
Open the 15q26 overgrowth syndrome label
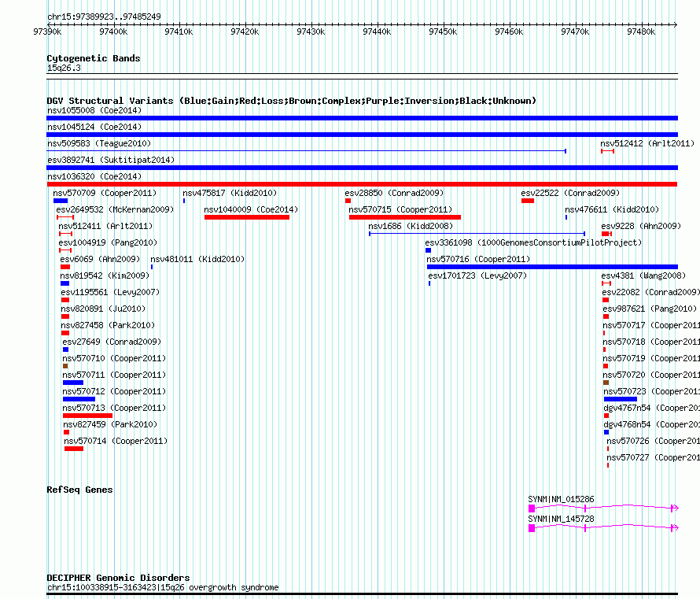coord(162,587)
